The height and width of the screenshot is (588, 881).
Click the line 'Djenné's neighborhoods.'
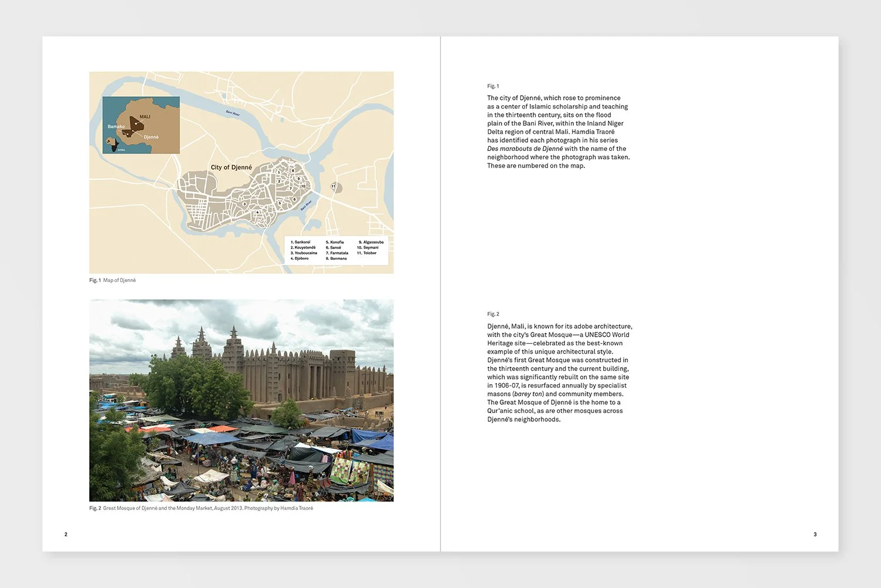[x=523, y=419]
